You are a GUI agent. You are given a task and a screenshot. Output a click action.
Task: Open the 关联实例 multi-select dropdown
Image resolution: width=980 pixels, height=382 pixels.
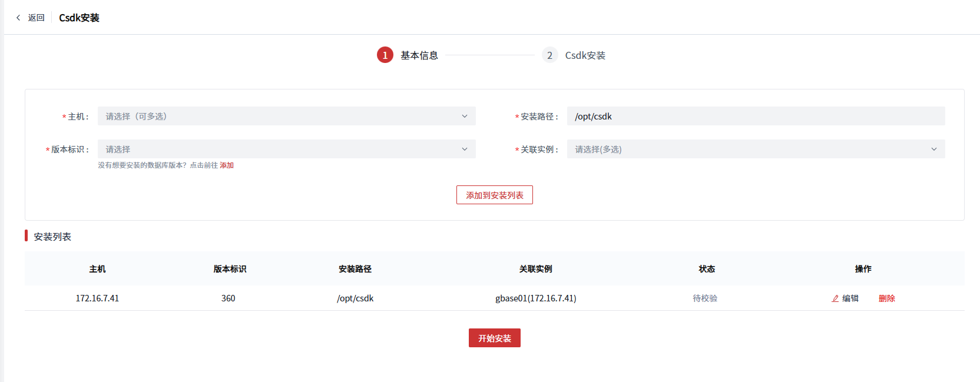coord(748,150)
